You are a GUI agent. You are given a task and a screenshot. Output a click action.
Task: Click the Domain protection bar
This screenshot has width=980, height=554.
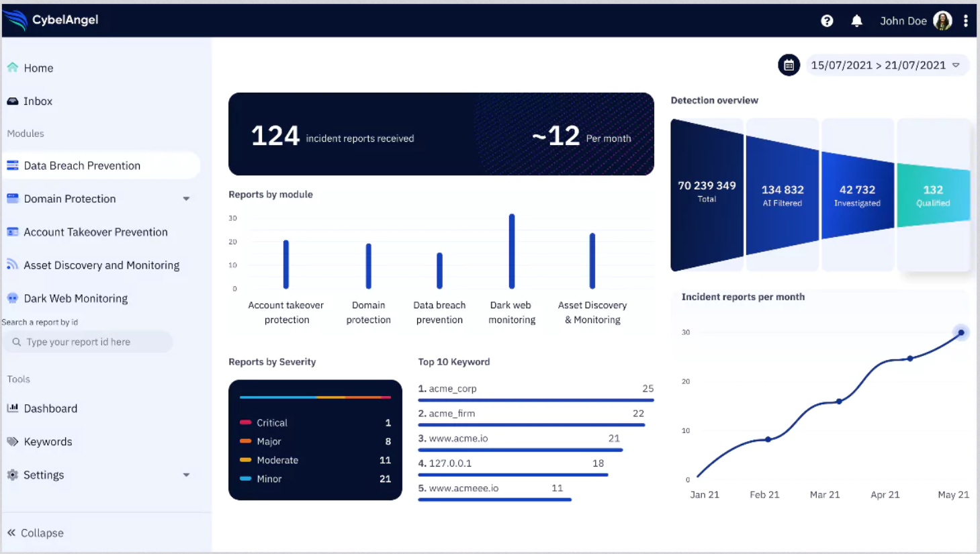click(368, 266)
